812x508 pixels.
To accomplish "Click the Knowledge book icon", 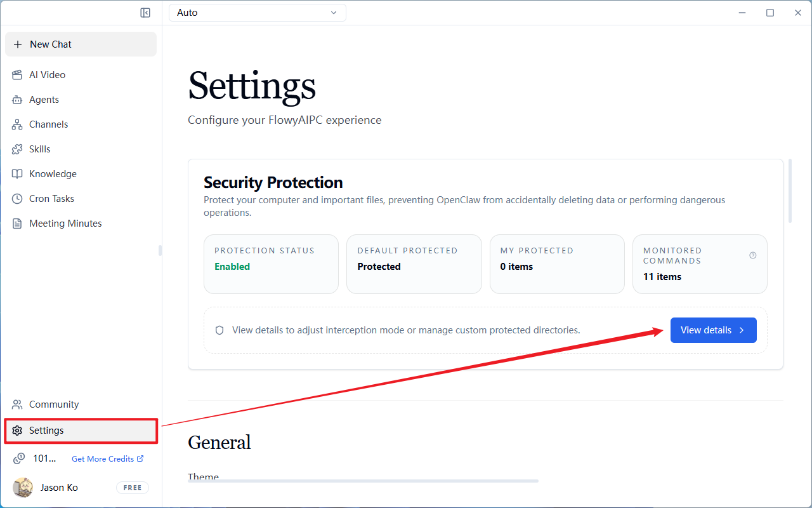I will [x=17, y=174].
